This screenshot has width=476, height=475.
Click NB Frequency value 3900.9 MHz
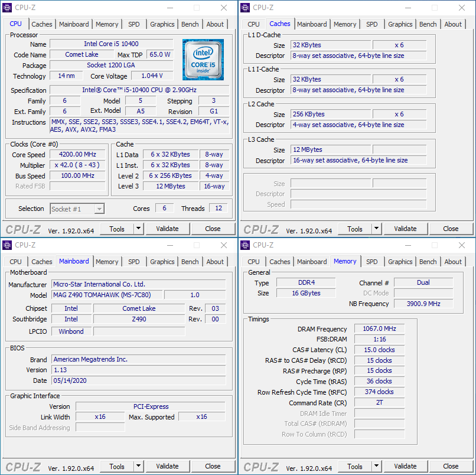point(423,304)
